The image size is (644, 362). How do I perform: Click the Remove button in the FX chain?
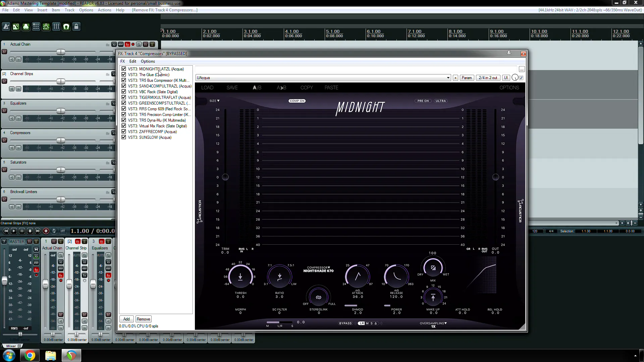(x=143, y=319)
